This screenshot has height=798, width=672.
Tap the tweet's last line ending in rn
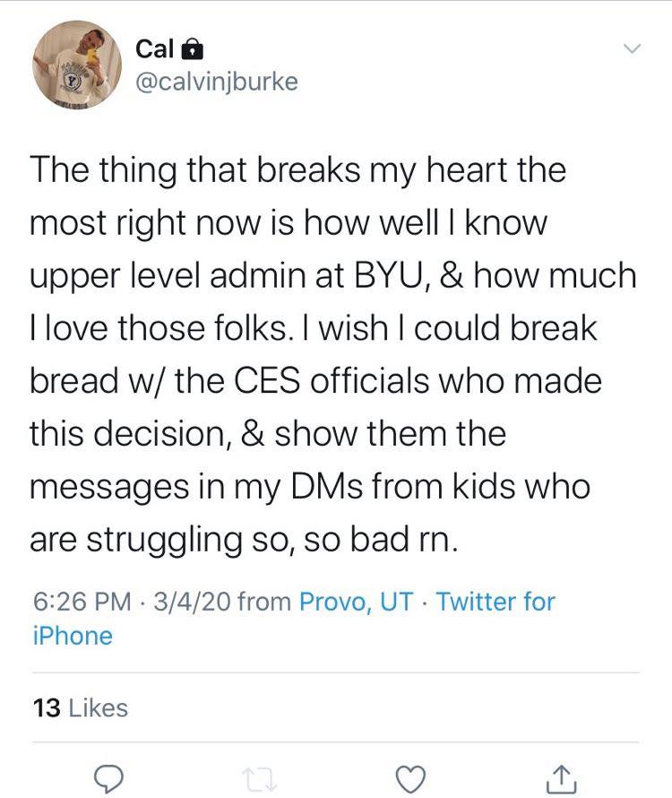pyautogui.click(x=246, y=540)
